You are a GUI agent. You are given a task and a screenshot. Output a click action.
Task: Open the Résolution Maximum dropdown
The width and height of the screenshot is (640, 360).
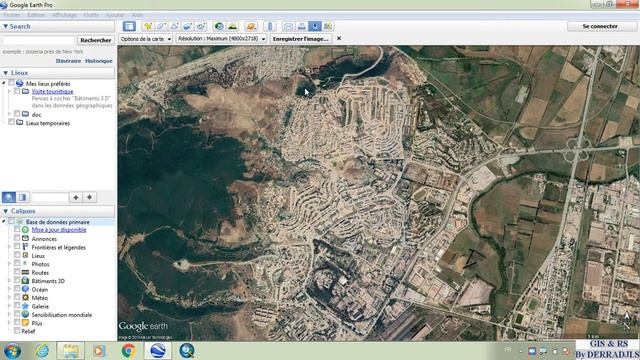coord(221,39)
